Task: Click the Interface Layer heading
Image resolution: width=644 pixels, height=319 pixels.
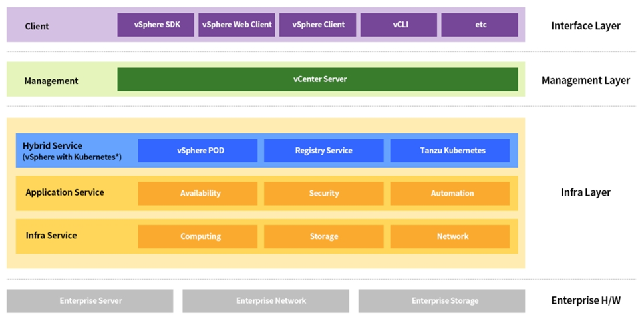Action: [585, 26]
